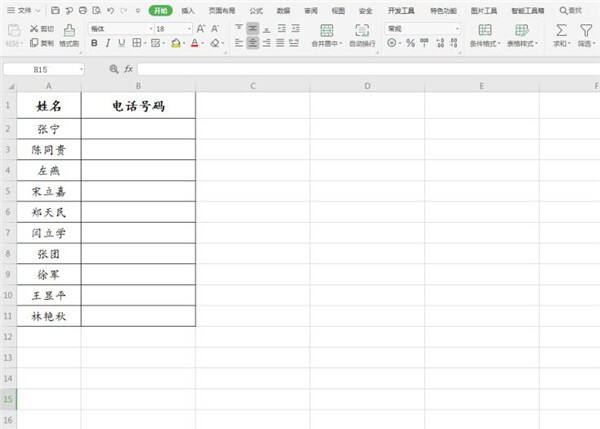Open the font color dropdown arrow
The height and width of the screenshot is (429, 600).
203,43
